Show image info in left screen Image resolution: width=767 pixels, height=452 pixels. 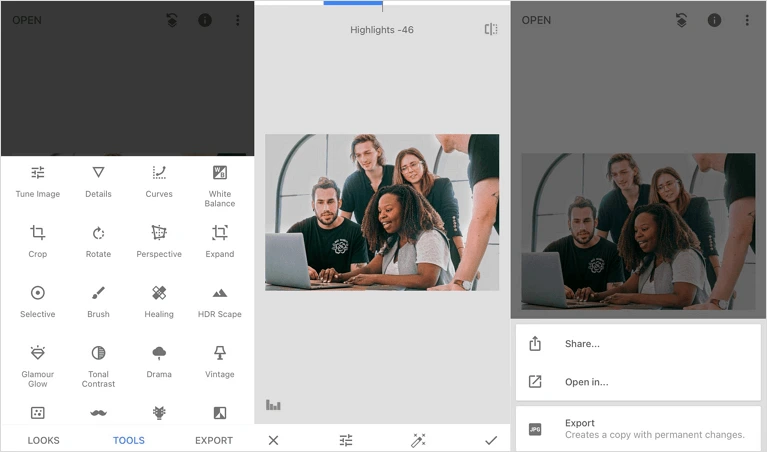coord(205,20)
